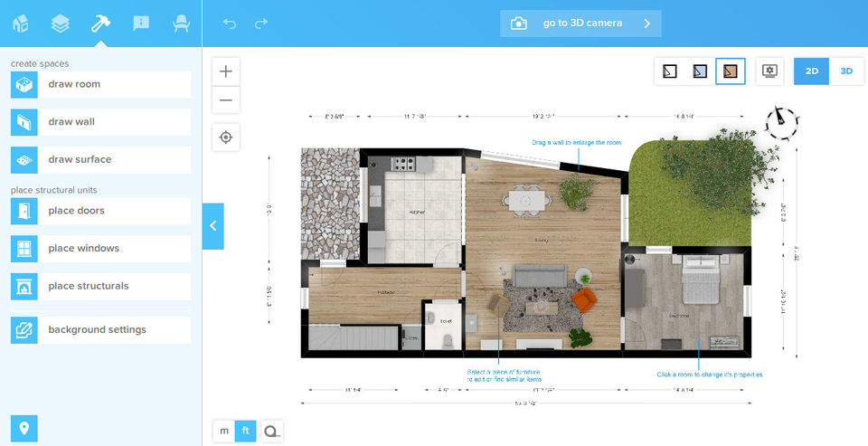Click the background settings icon
The image size is (868, 446).
[24, 330]
